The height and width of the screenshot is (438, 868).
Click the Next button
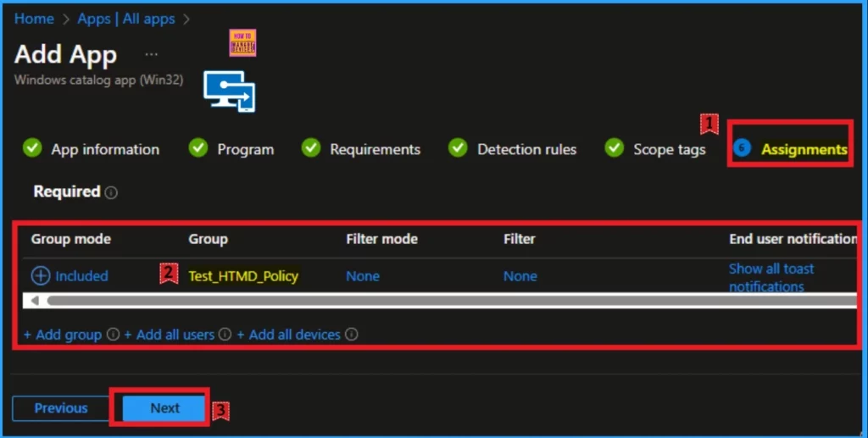pyautogui.click(x=164, y=408)
